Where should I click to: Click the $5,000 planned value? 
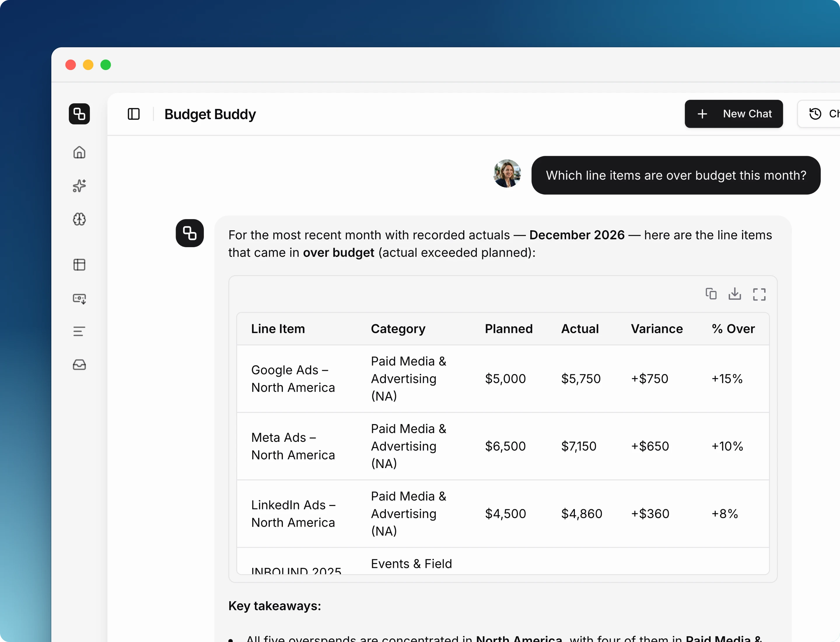pos(505,379)
